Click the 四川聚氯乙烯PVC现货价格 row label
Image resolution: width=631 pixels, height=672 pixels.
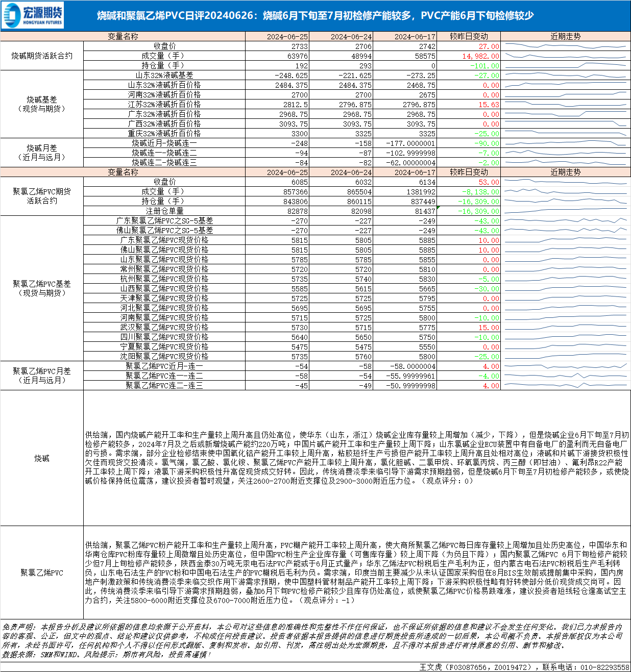pos(164,337)
